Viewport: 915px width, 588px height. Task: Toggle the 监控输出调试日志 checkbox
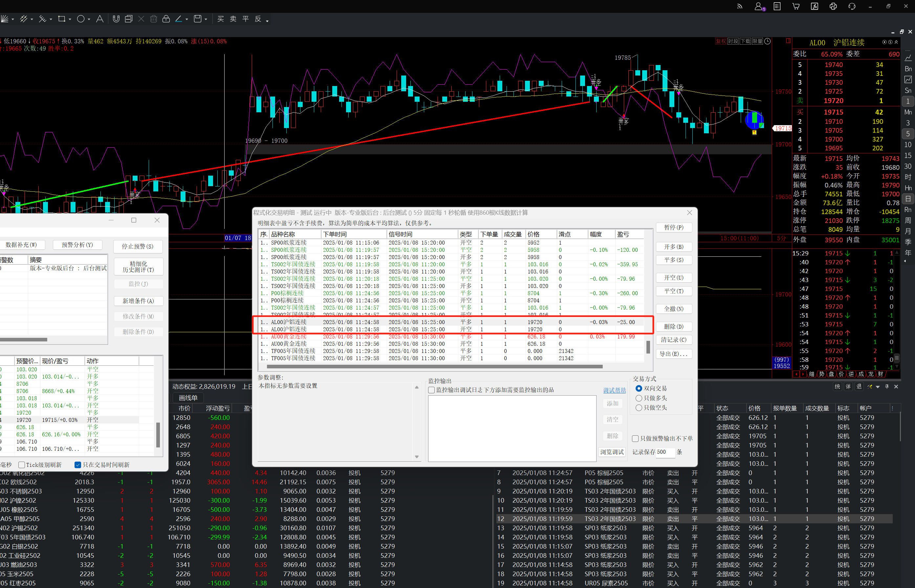pyautogui.click(x=431, y=390)
